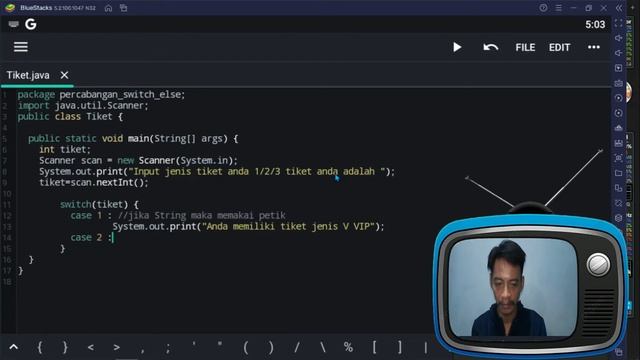Expand the symbol bar with the up caret

[x=13, y=347]
